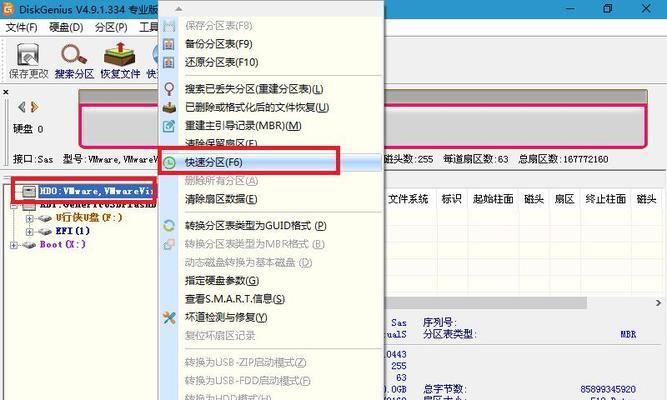
Task: Open the 文件(F) menu
Action: [x=22, y=28]
